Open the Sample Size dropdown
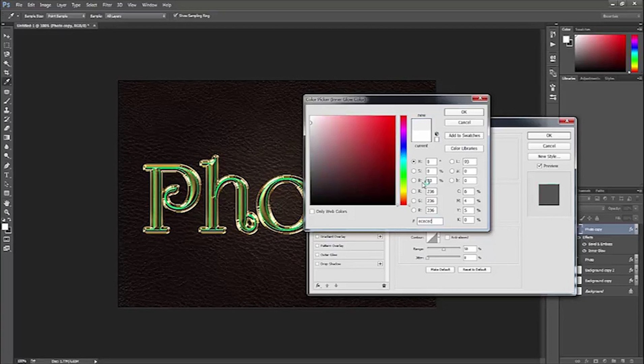 tap(66, 16)
